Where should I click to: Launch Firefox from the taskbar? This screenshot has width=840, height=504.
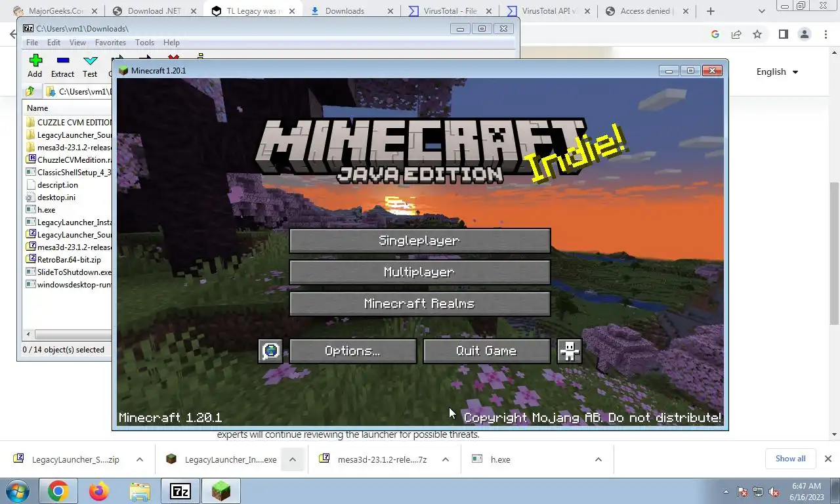(x=98, y=491)
